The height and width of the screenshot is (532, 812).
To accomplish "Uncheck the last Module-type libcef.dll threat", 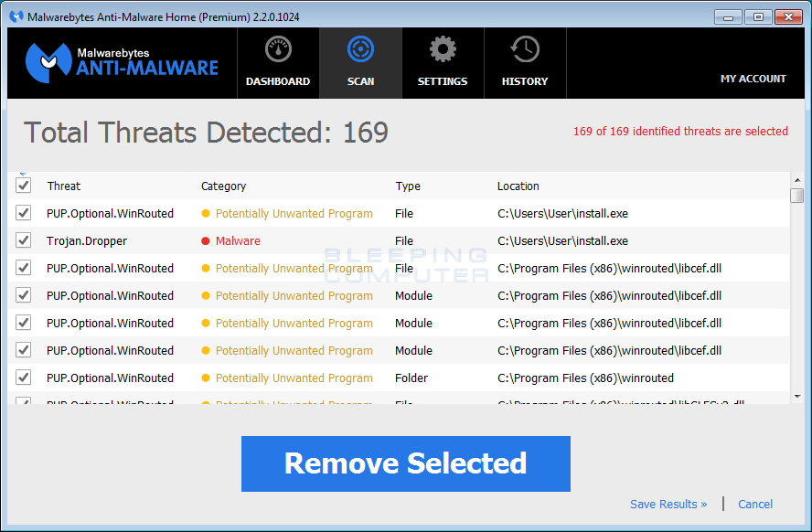I will tap(23, 350).
